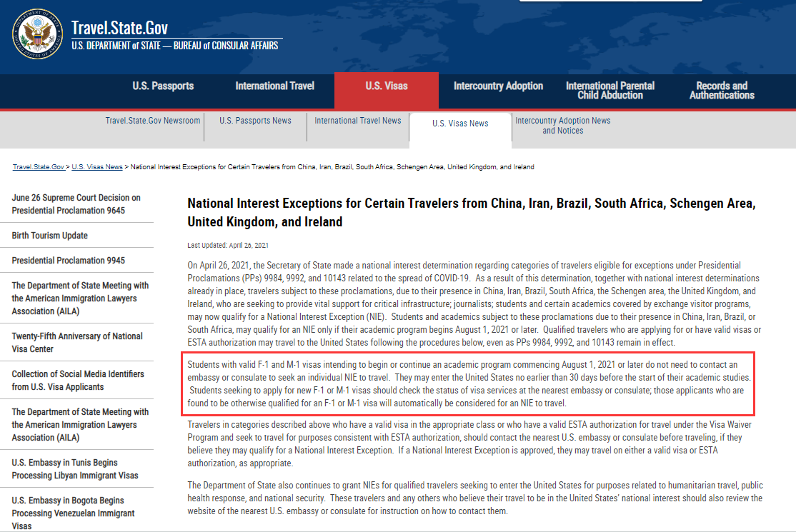Go to Intercountry Adoption section

498,86
